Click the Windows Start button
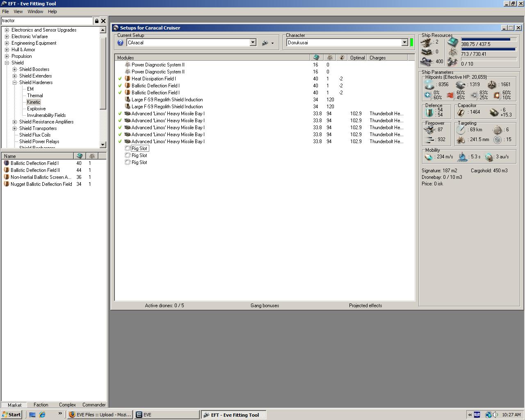This screenshot has width=525, height=420. [x=11, y=415]
